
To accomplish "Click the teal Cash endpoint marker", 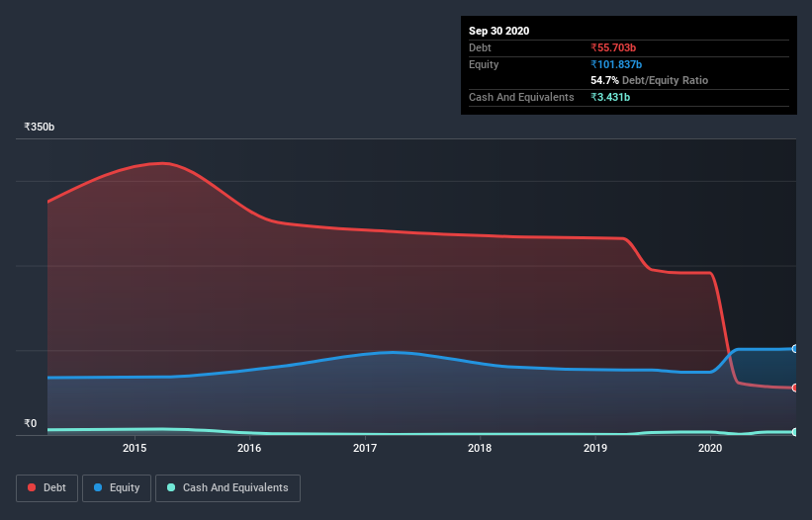I will (795, 432).
